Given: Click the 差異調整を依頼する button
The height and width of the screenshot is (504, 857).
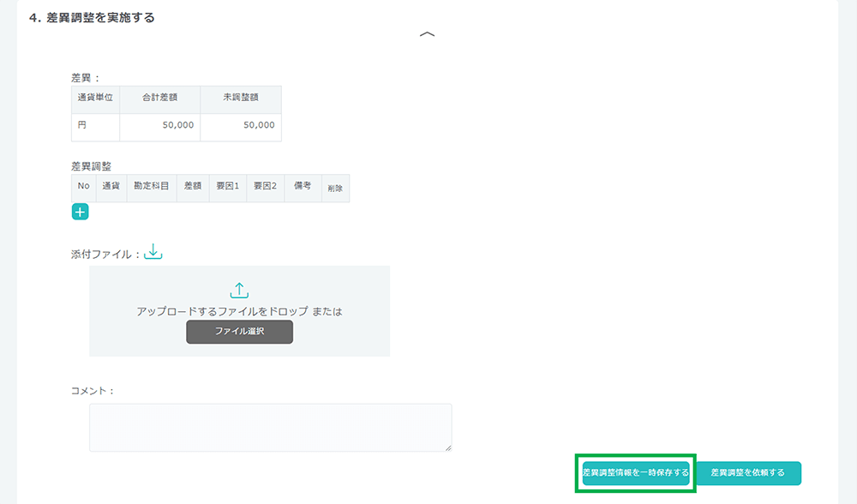Looking at the screenshot, I should 748,473.
